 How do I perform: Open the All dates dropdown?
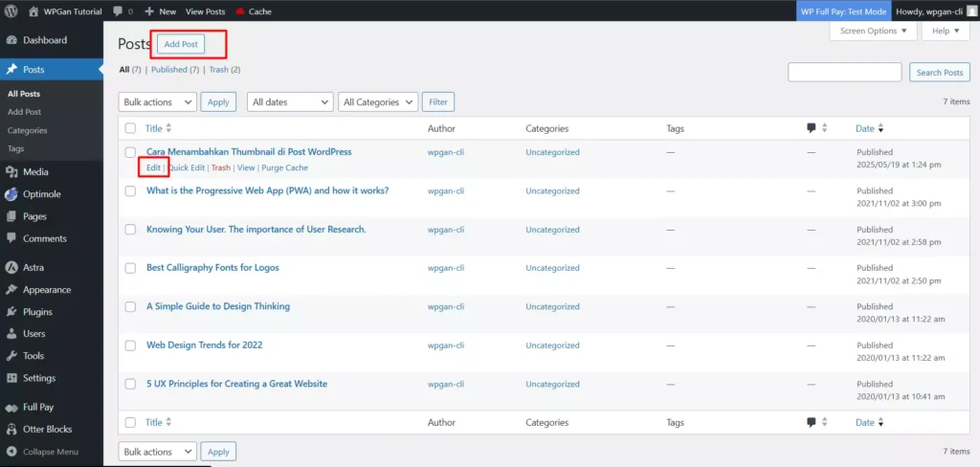click(x=291, y=101)
